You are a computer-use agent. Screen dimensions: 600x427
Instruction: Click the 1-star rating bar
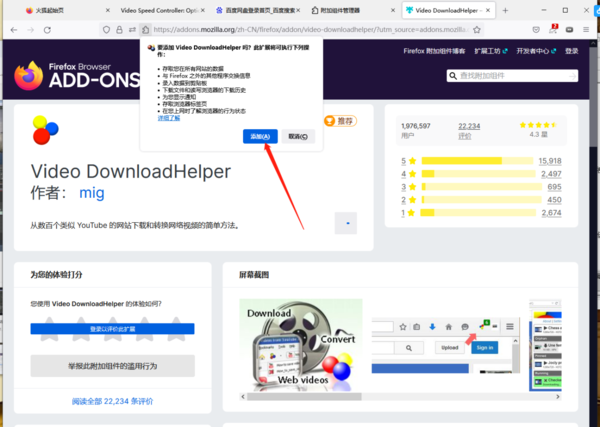pos(478,213)
